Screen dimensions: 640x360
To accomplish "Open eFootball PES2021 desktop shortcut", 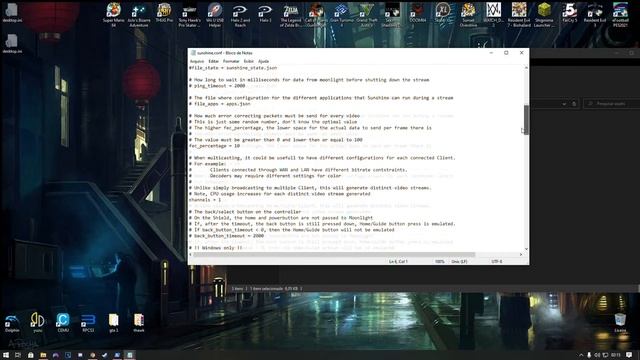I will pos(620,15).
